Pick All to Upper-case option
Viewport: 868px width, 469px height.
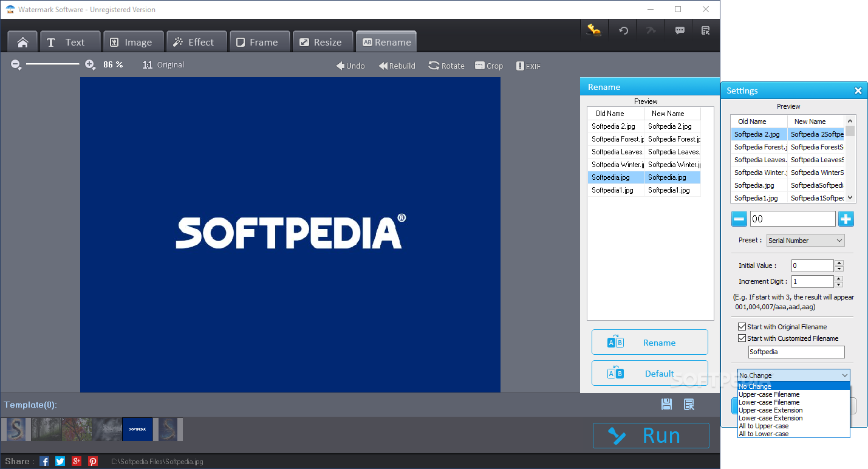tap(794, 426)
